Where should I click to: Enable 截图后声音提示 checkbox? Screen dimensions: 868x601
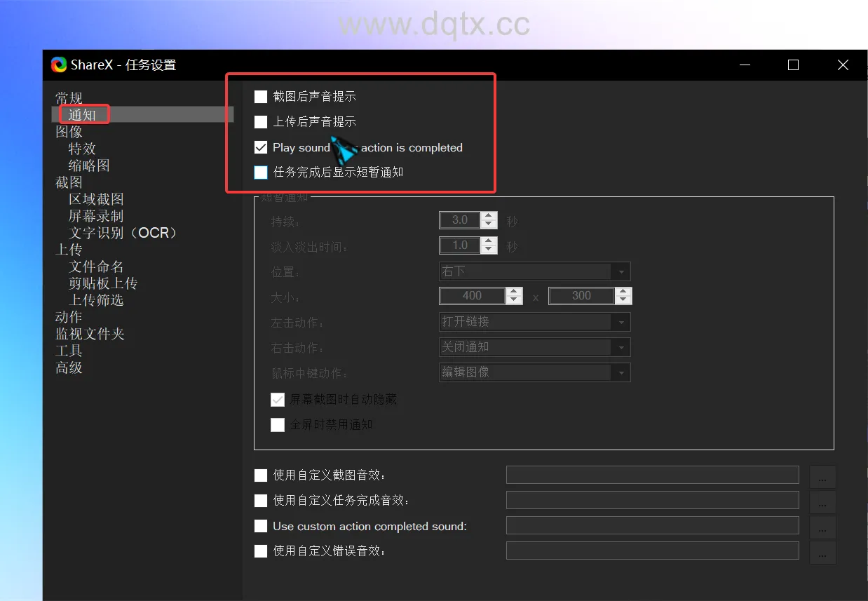coord(261,97)
